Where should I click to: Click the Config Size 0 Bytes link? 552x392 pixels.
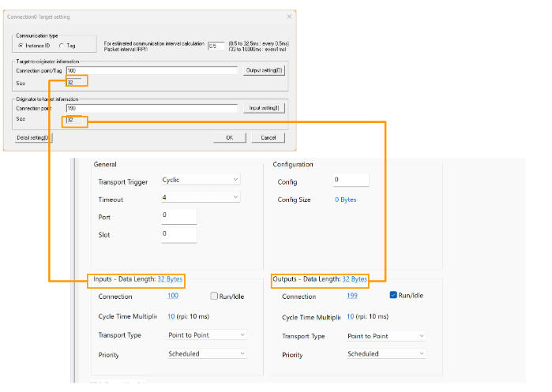point(345,200)
